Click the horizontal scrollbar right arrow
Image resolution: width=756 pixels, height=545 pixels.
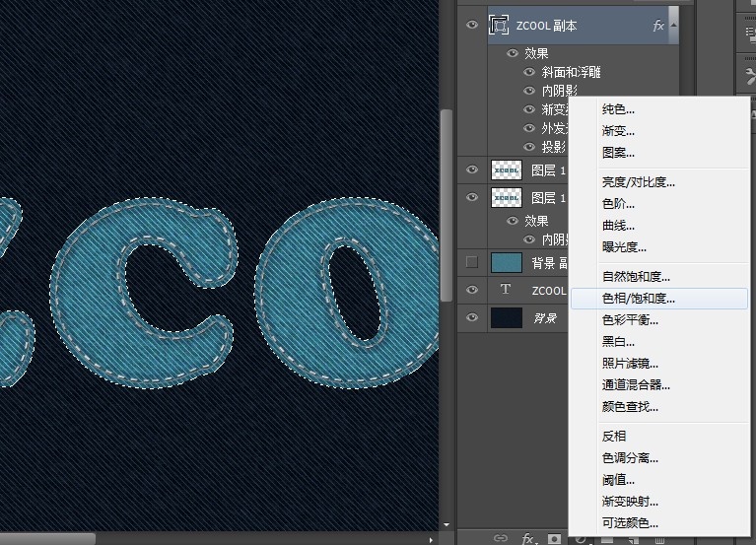click(x=431, y=539)
